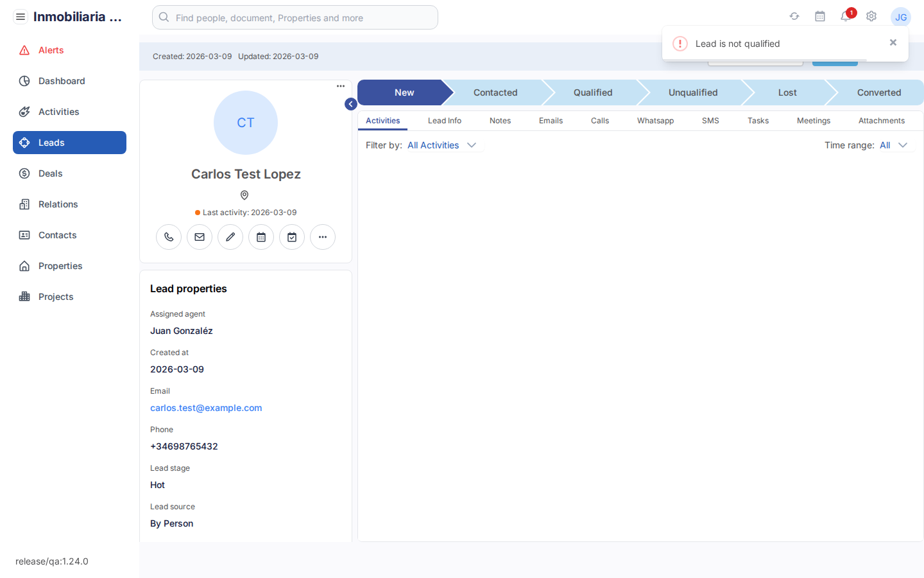Click the edit pencil icon for the lead
This screenshot has width=924, height=578.
tap(230, 237)
